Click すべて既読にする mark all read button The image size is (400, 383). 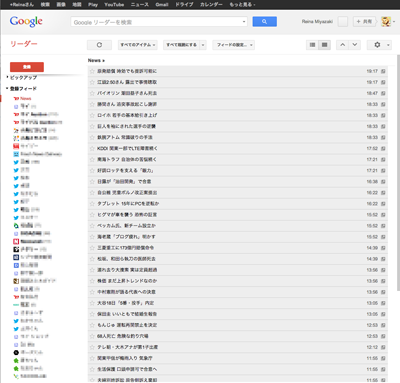tap(181, 45)
